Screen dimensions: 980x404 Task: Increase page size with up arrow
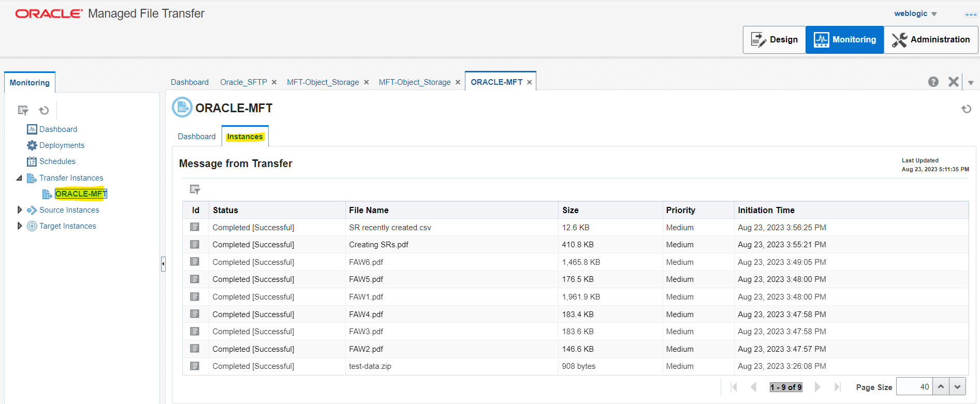click(x=941, y=387)
